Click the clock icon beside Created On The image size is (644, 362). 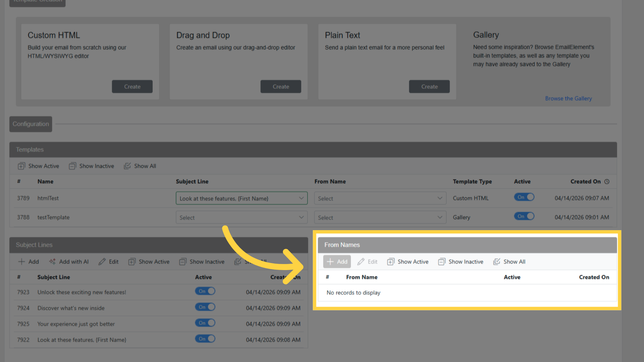click(x=607, y=182)
